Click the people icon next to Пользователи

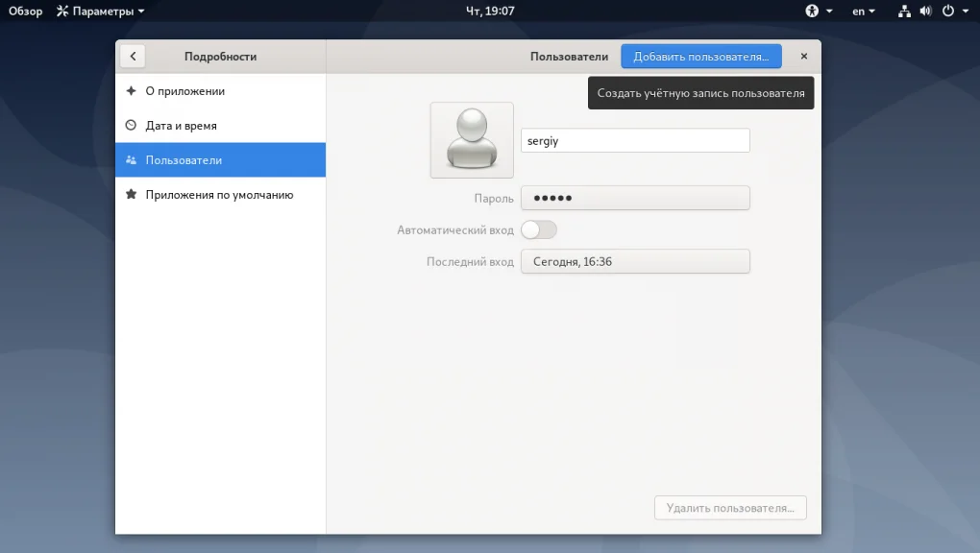point(131,159)
